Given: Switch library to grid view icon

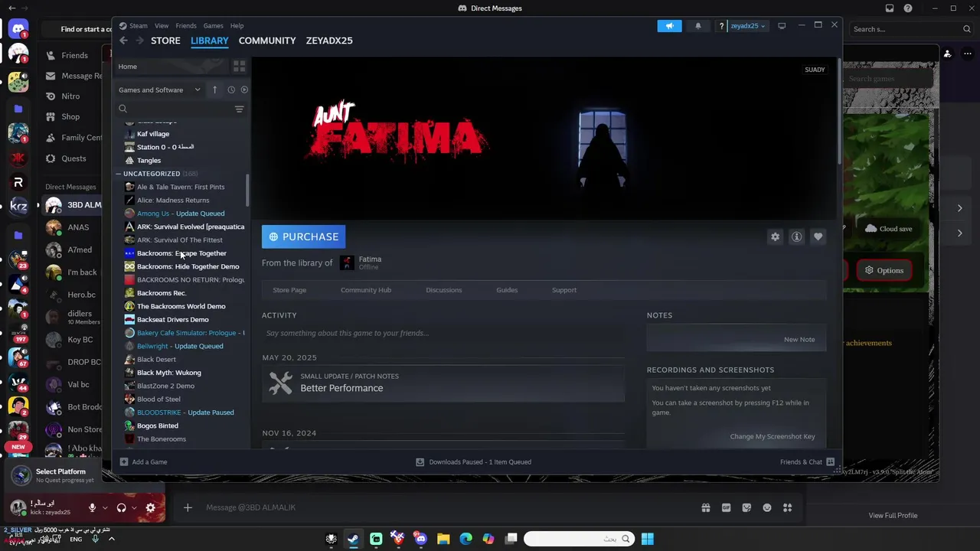Looking at the screenshot, I should [239, 67].
